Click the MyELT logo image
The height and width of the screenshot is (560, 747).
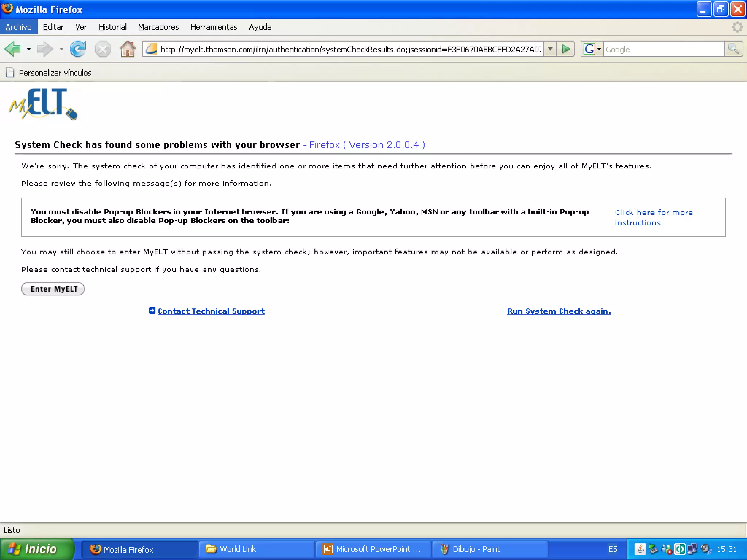43,104
